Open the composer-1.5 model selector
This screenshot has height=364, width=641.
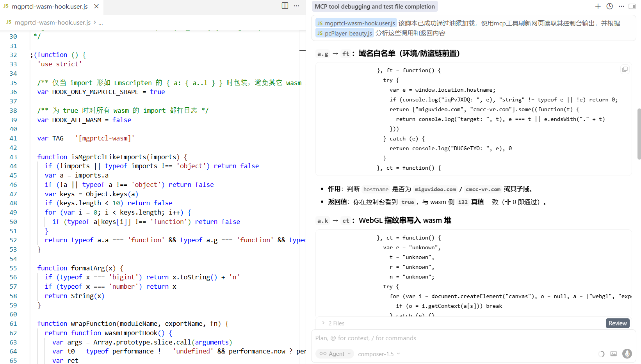379,354
